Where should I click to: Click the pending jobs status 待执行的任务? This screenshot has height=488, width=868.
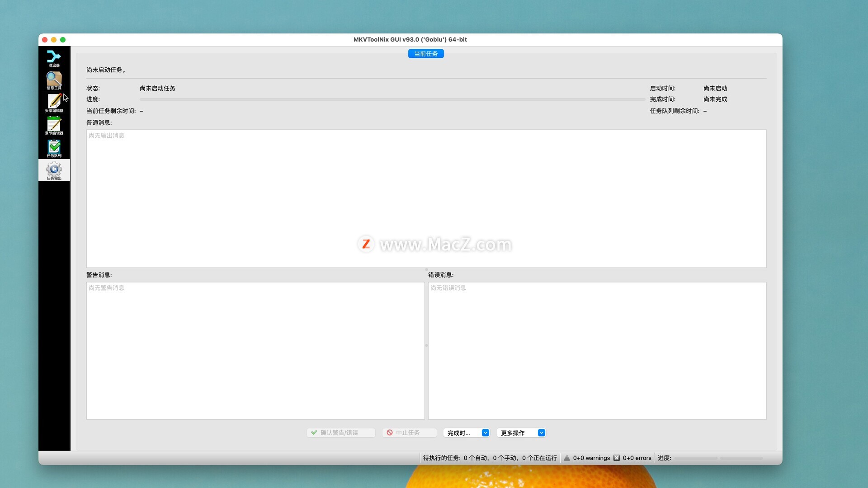490,458
